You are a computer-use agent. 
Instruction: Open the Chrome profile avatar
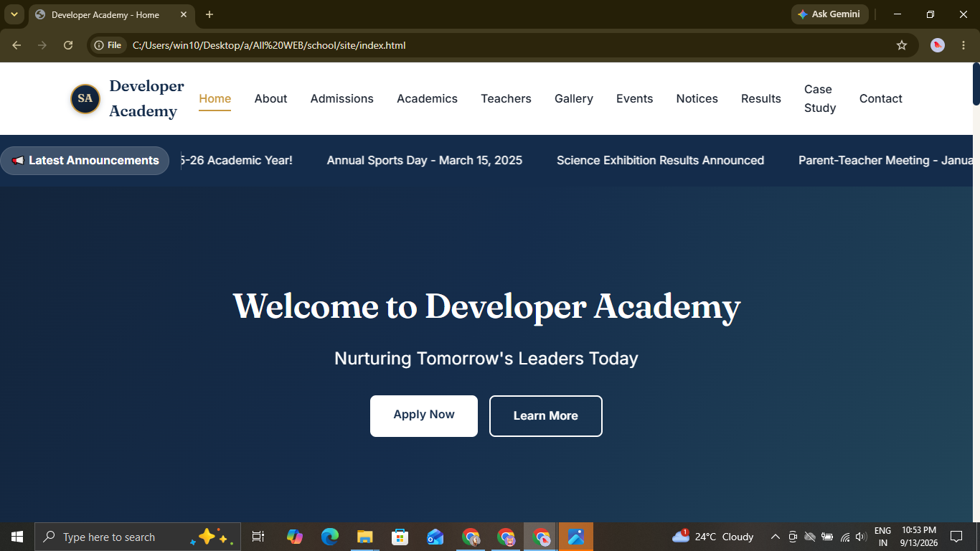[938, 45]
